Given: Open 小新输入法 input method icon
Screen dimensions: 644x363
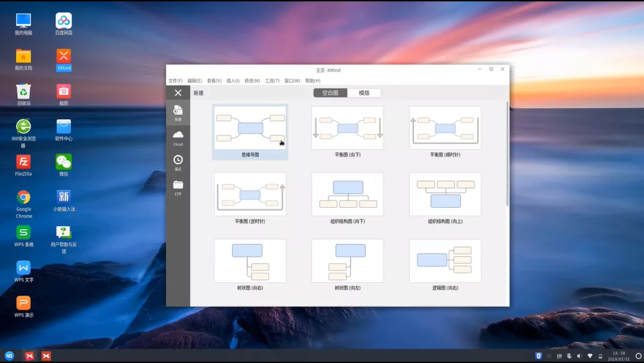Looking at the screenshot, I should pyautogui.click(x=64, y=201).
